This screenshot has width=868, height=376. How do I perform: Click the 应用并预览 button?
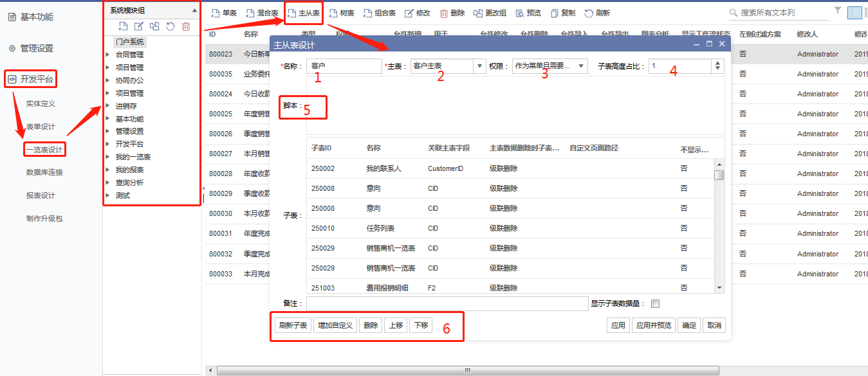click(653, 325)
